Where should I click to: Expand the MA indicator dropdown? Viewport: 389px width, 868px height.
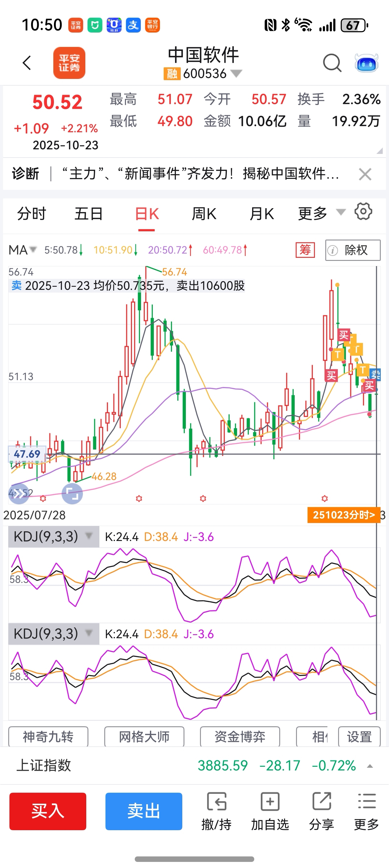pyautogui.click(x=22, y=250)
